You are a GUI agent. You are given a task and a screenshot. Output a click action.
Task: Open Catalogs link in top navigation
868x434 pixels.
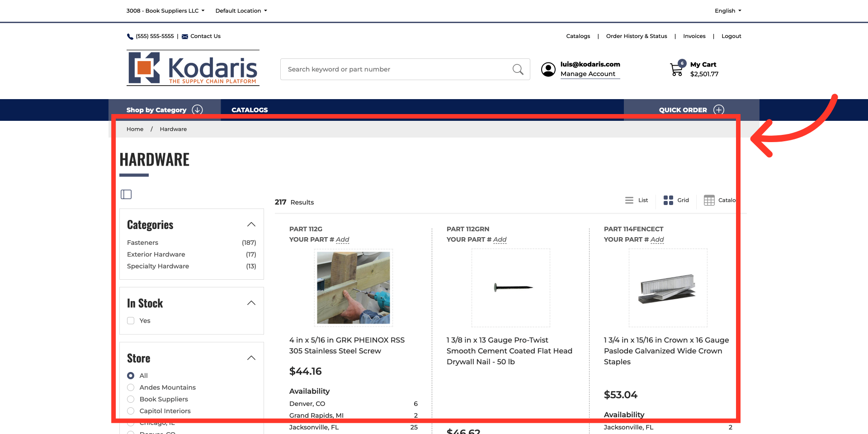pyautogui.click(x=578, y=36)
